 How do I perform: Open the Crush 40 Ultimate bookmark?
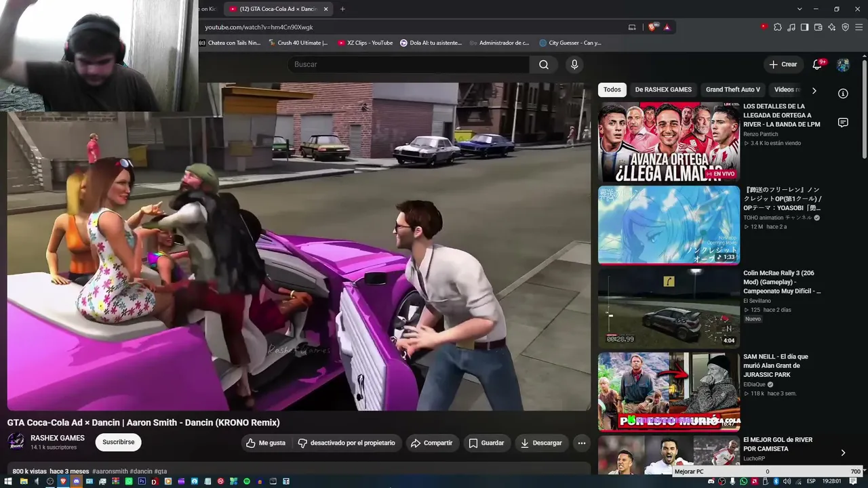(x=298, y=43)
